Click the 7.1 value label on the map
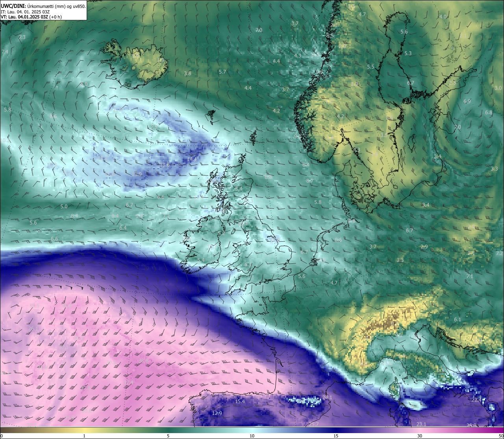Viewport: 504px width, 439px height. [469, 276]
